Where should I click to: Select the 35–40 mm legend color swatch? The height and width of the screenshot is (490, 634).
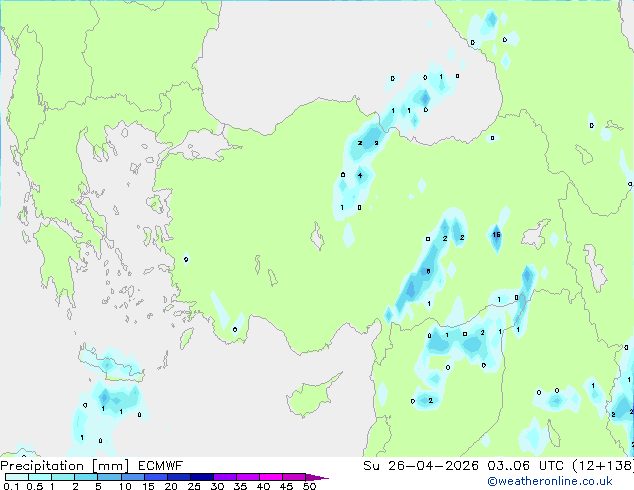coord(247,477)
